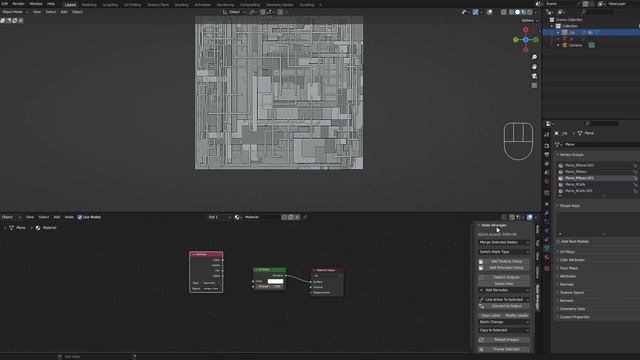
Task: Click the left green dot on navigation gizmo
Action: [x=516, y=40]
